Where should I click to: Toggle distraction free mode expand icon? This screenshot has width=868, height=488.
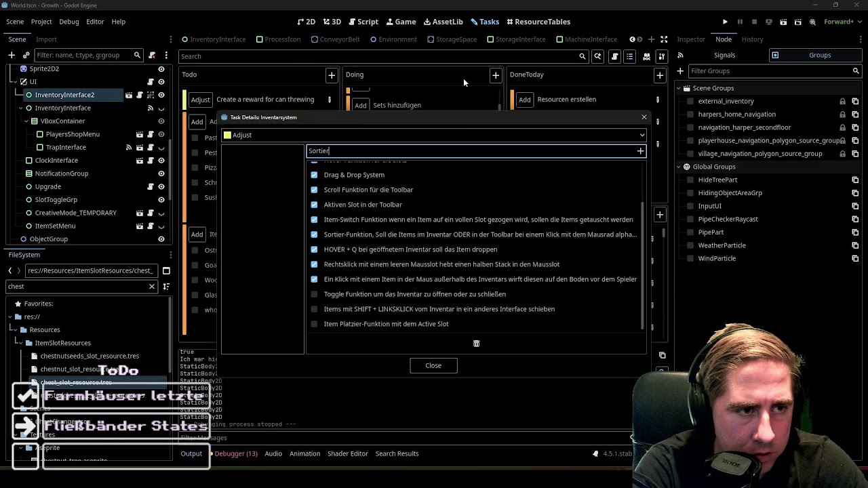click(664, 39)
